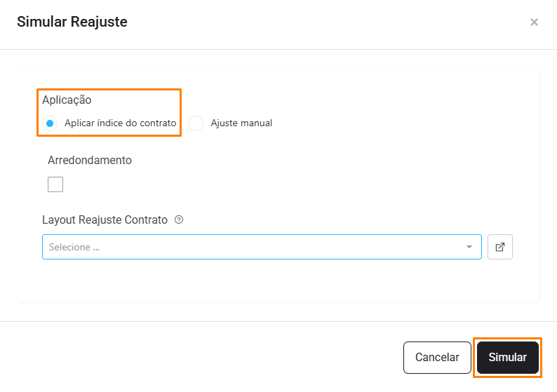Click the Aplicar índice do contrato label text
This screenshot has height=392, width=557.
(x=121, y=123)
